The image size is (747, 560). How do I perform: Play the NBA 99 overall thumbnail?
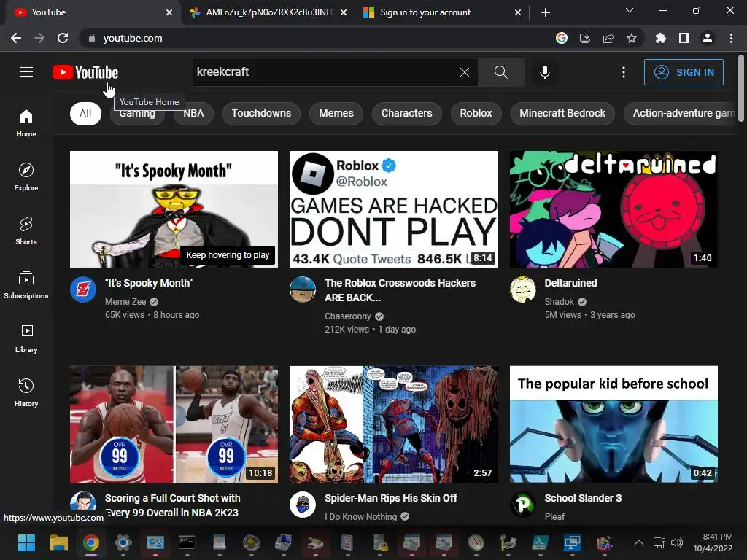pyautogui.click(x=174, y=424)
